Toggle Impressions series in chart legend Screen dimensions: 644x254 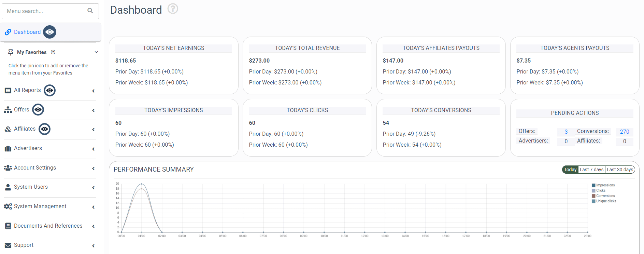[603, 185]
